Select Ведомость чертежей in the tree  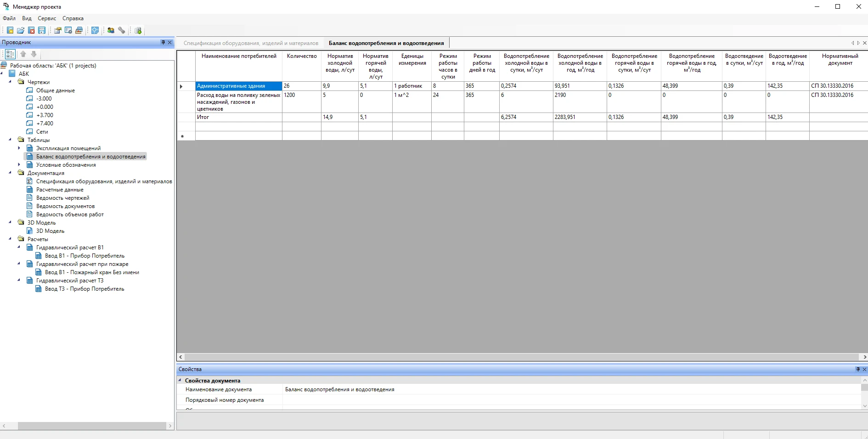pyautogui.click(x=63, y=198)
